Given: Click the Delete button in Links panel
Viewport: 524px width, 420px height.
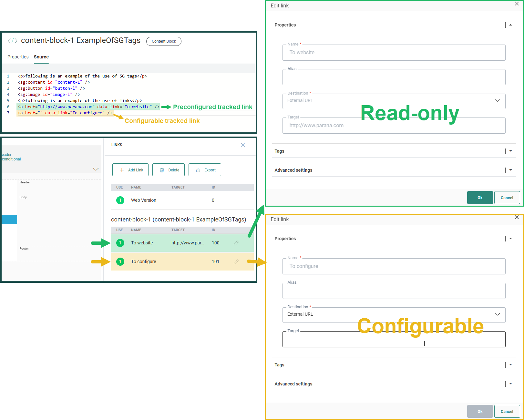Looking at the screenshot, I should pyautogui.click(x=169, y=170).
